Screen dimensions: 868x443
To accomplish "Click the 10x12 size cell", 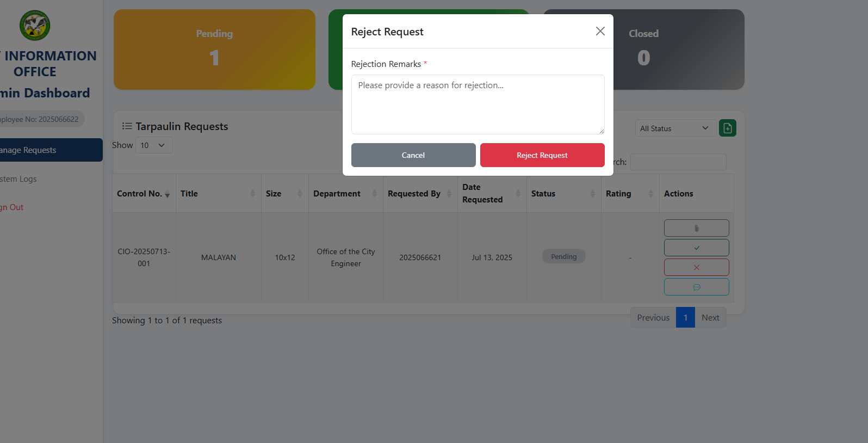I will (285, 257).
